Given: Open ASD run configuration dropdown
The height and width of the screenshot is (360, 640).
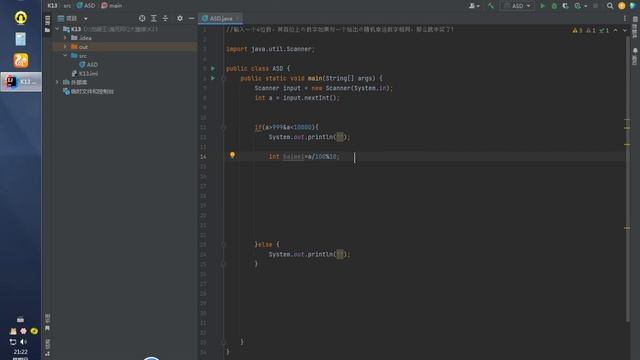Looking at the screenshot, I should point(517,6).
